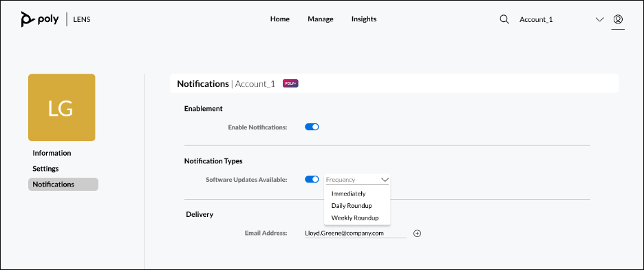This screenshot has width=644, height=270.
Task: Choose Weekly Roundup frequency option
Action: pos(355,218)
